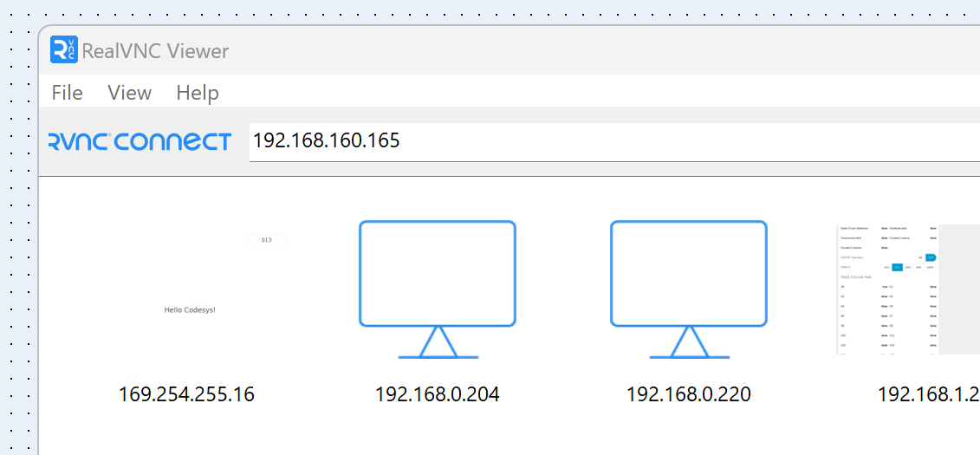Click the label 192.168.0.204
Screen dimensions: 980x455
coord(438,394)
